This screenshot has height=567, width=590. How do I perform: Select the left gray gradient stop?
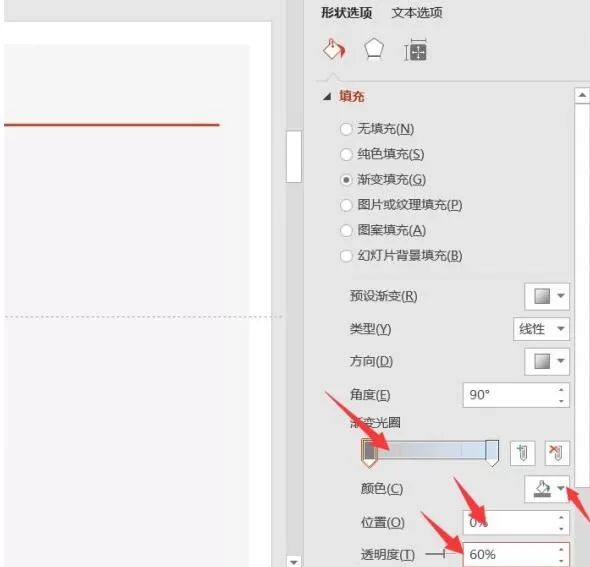point(369,453)
